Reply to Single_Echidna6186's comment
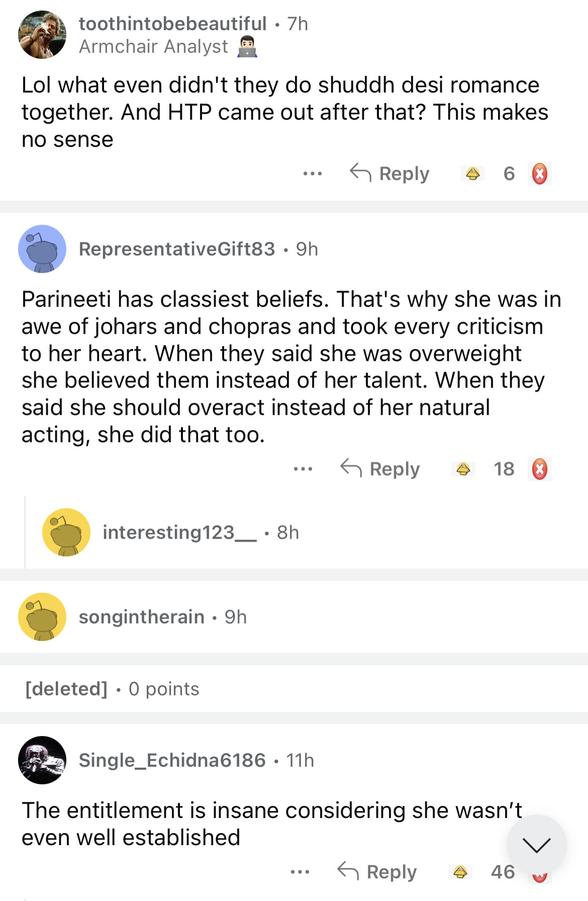 click(x=377, y=872)
